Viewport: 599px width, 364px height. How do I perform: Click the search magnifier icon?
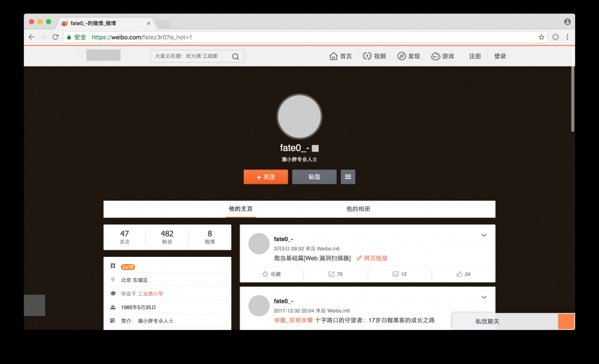(x=236, y=56)
